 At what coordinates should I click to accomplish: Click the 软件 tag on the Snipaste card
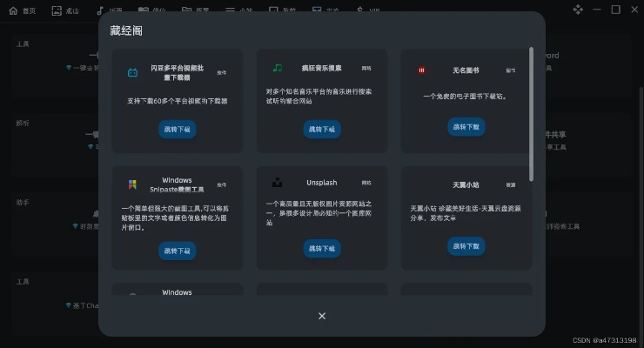click(221, 184)
